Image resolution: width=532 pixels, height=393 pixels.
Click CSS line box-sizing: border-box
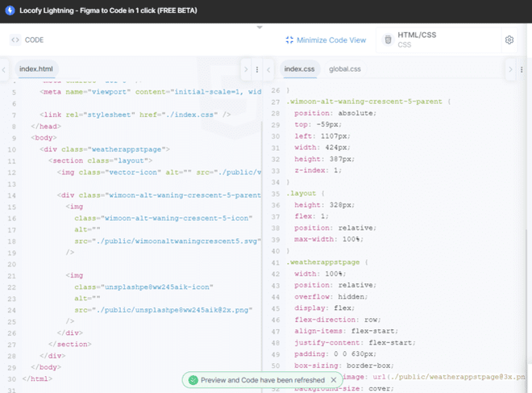click(344, 366)
